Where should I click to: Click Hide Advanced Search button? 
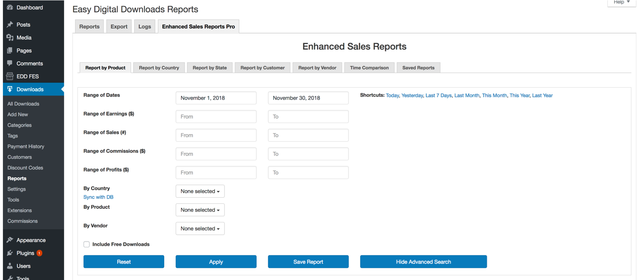(x=424, y=261)
